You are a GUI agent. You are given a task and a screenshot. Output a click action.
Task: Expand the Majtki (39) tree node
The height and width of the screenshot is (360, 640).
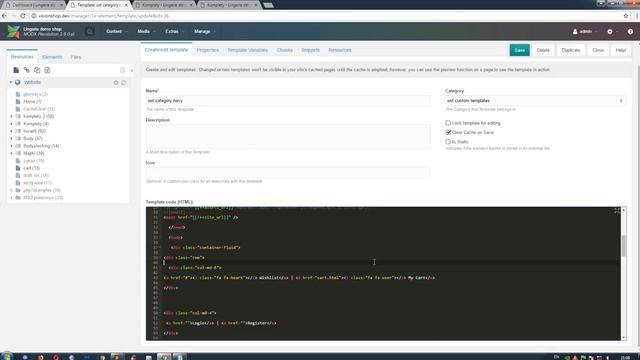[11, 153]
